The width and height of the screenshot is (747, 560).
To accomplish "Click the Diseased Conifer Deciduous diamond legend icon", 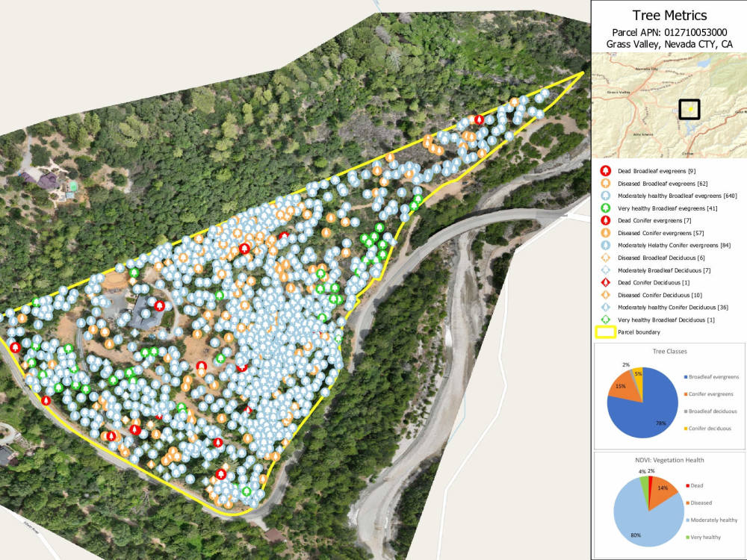I will [x=606, y=295].
